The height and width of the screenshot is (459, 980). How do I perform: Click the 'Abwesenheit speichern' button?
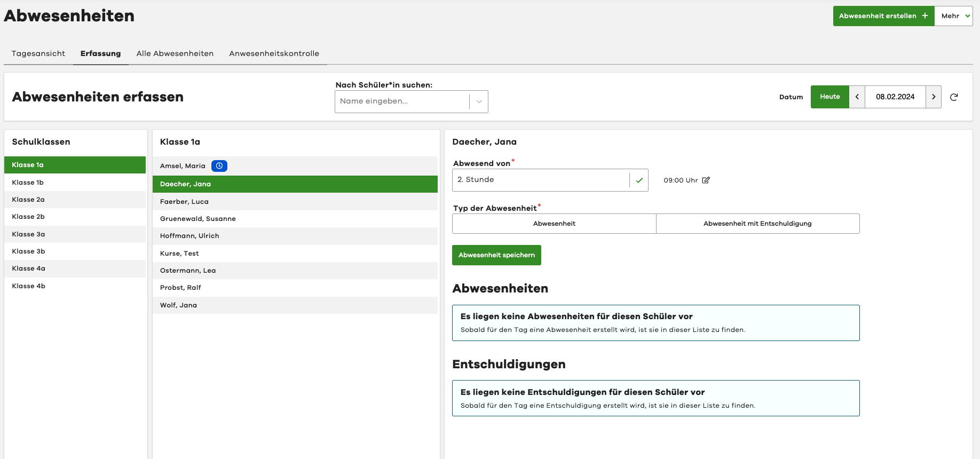[496, 255]
